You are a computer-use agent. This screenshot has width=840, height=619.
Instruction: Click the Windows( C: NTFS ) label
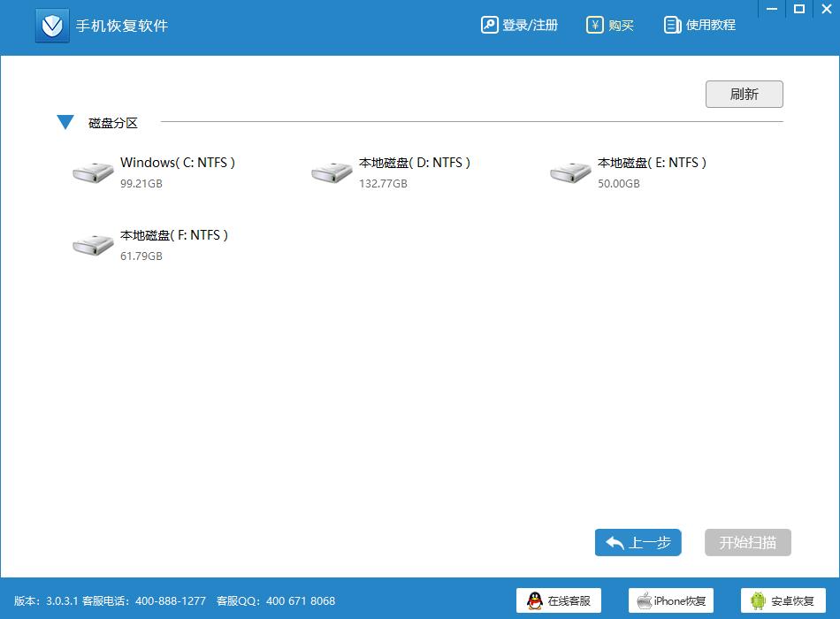[x=178, y=163]
